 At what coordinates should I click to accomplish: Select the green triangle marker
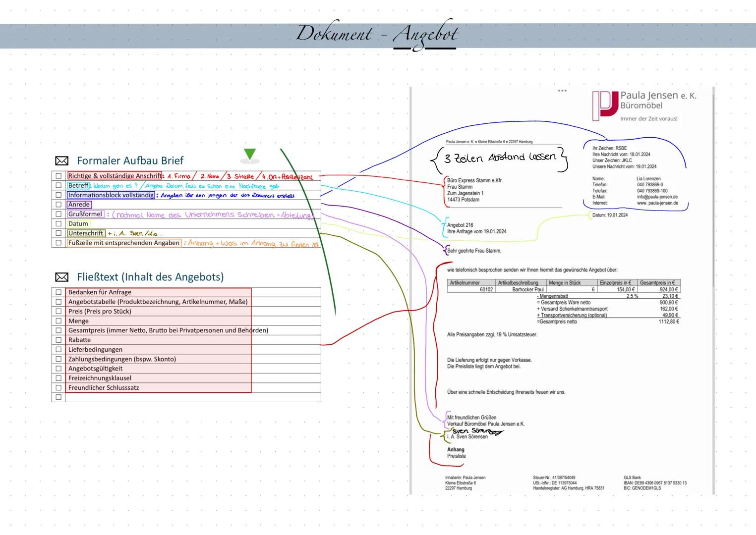(250, 155)
